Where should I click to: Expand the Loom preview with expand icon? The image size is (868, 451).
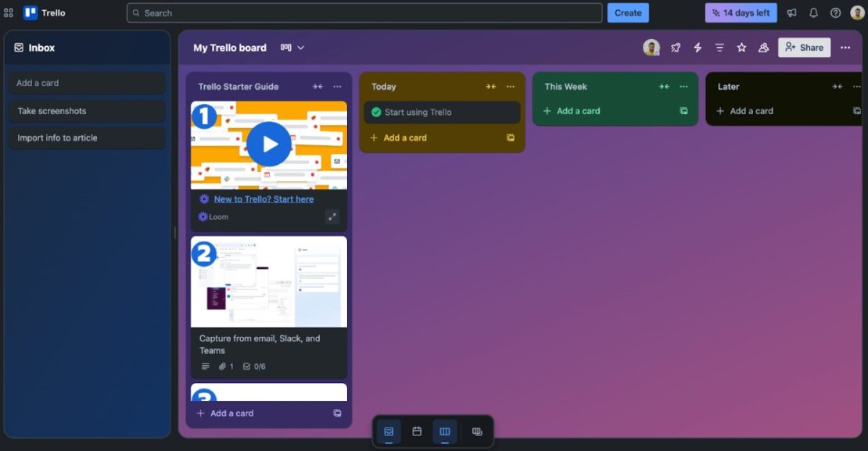[332, 217]
